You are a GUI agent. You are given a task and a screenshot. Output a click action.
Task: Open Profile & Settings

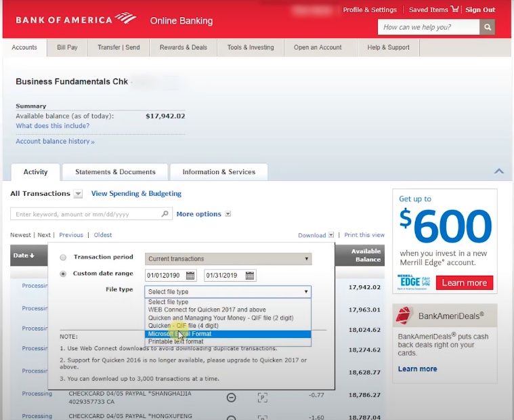[370, 10]
